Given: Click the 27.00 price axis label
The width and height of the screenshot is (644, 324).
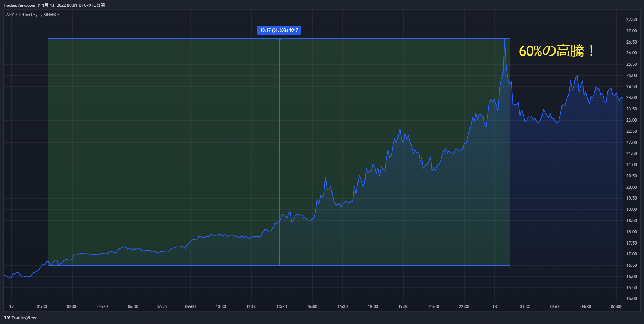Looking at the screenshot, I should tap(631, 31).
